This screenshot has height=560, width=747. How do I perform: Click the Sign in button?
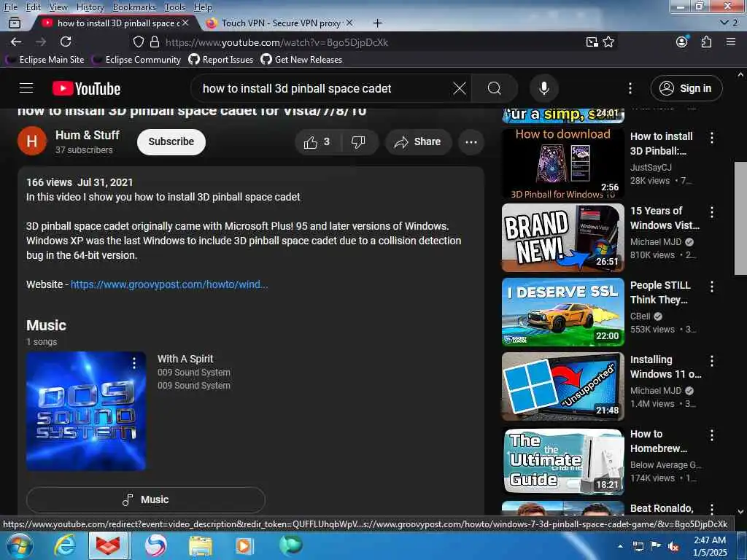coord(686,88)
